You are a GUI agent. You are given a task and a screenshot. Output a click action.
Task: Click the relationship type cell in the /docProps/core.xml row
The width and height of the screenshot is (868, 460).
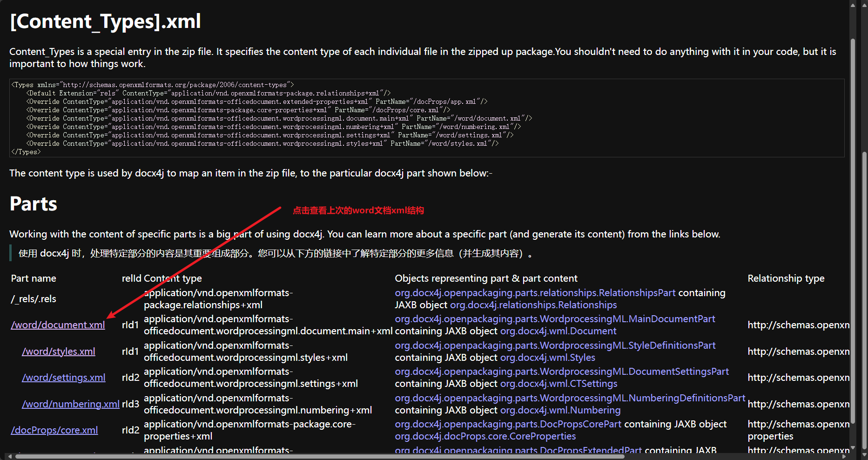[x=799, y=430]
